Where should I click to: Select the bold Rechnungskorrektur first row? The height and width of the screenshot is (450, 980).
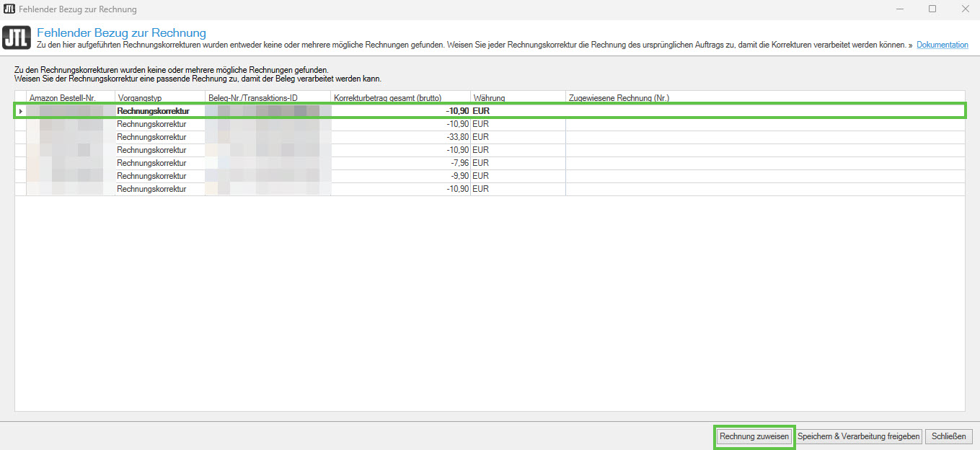click(x=153, y=111)
